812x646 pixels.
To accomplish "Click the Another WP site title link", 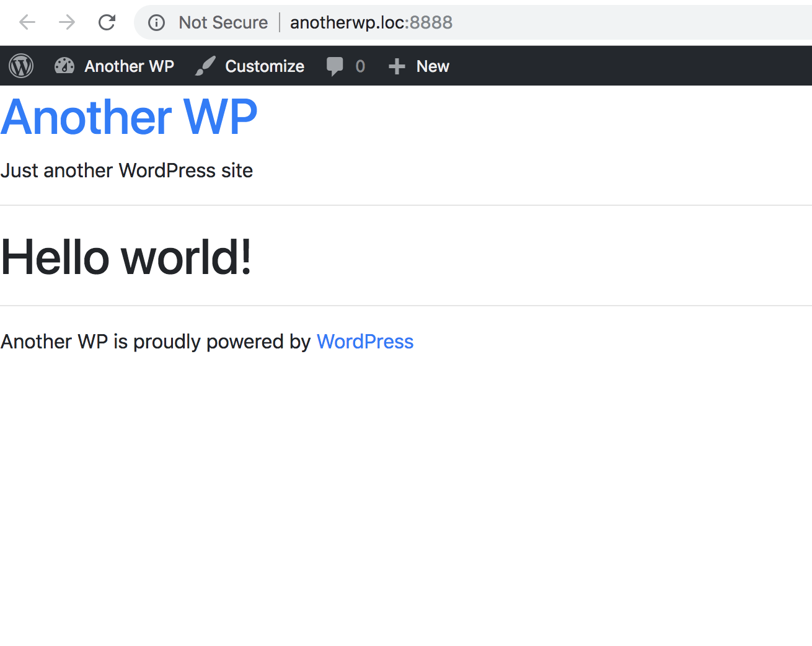I will 129,117.
